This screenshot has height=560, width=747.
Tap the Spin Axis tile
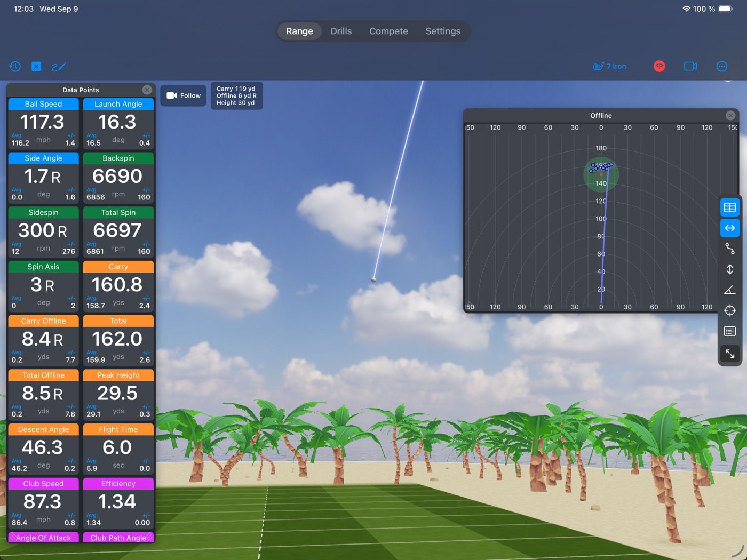(43, 286)
